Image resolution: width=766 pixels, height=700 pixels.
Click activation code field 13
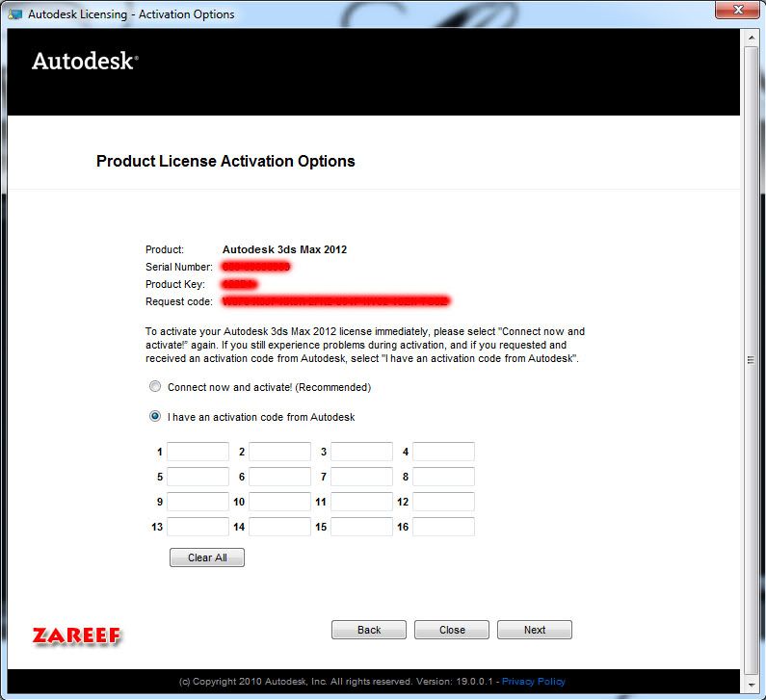tap(198, 527)
